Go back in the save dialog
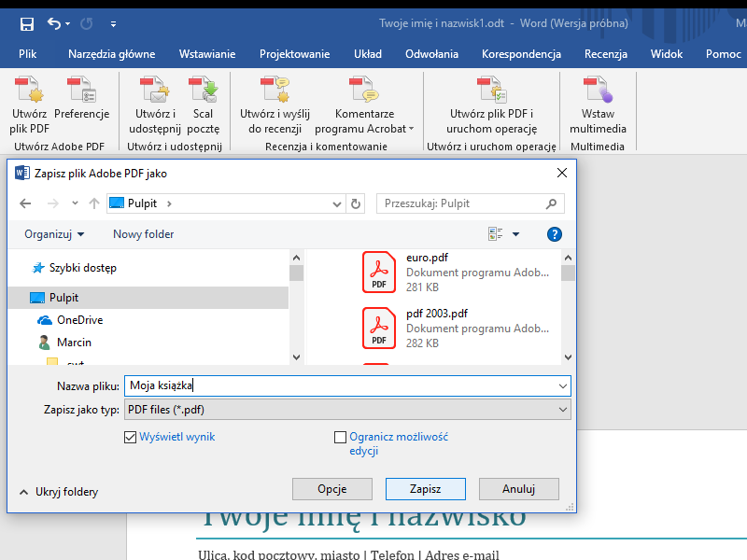The width and height of the screenshot is (747, 560). tap(25, 203)
